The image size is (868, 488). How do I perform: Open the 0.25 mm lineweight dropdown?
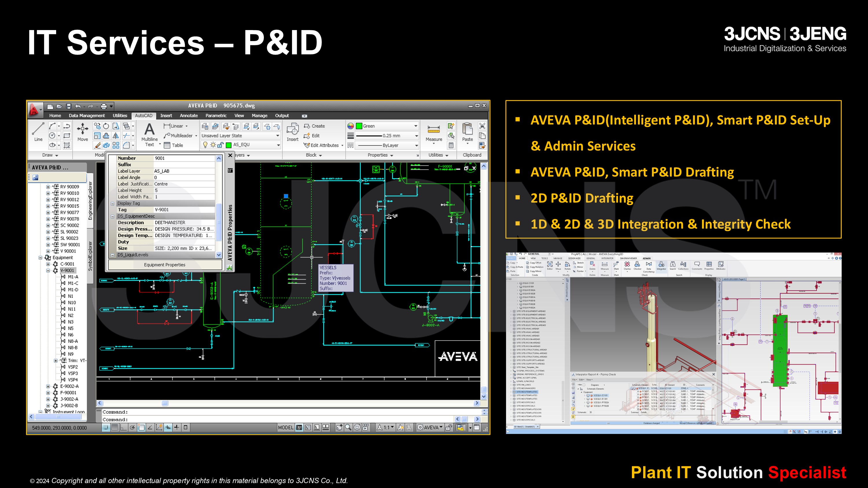point(387,136)
